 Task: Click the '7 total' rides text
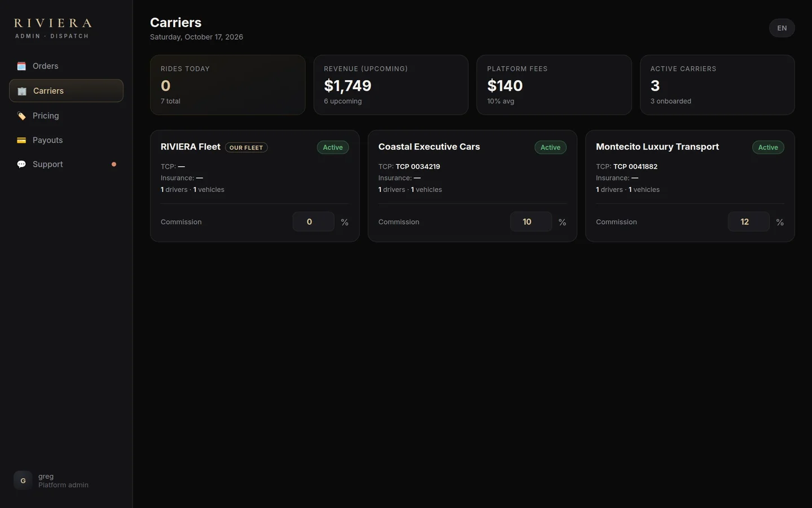point(170,101)
